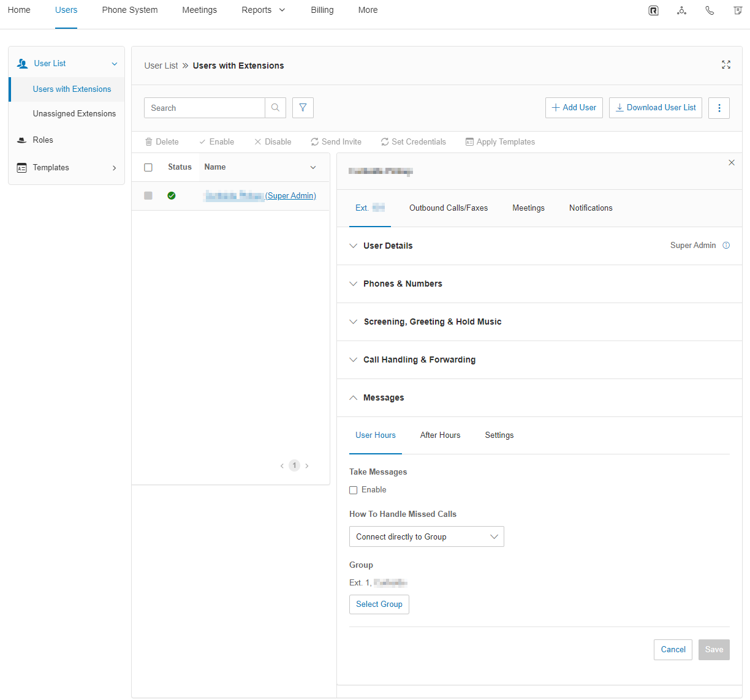
Task: Switch to the Messages Settings tab
Action: click(499, 435)
